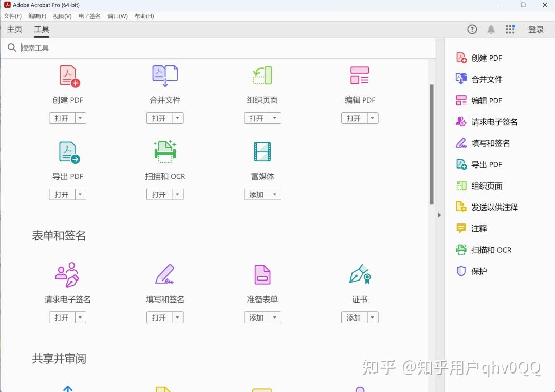Select 发送以供注释 in right sidebar
The image size is (555, 392).
(x=487, y=207)
